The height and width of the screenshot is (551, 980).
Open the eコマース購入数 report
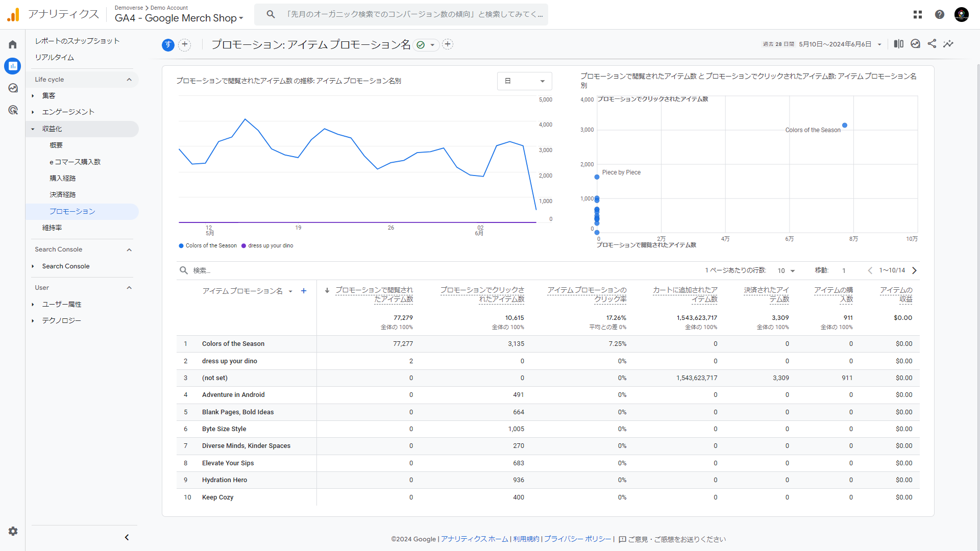click(x=75, y=162)
